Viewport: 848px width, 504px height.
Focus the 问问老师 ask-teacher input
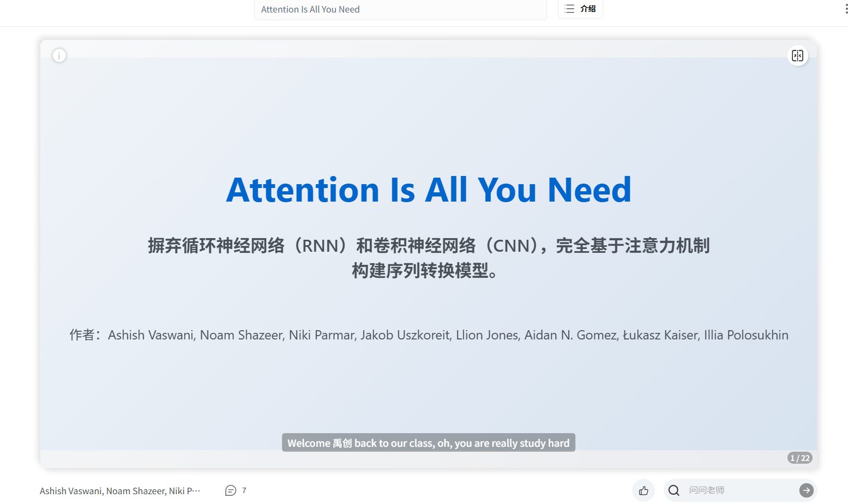coord(739,490)
